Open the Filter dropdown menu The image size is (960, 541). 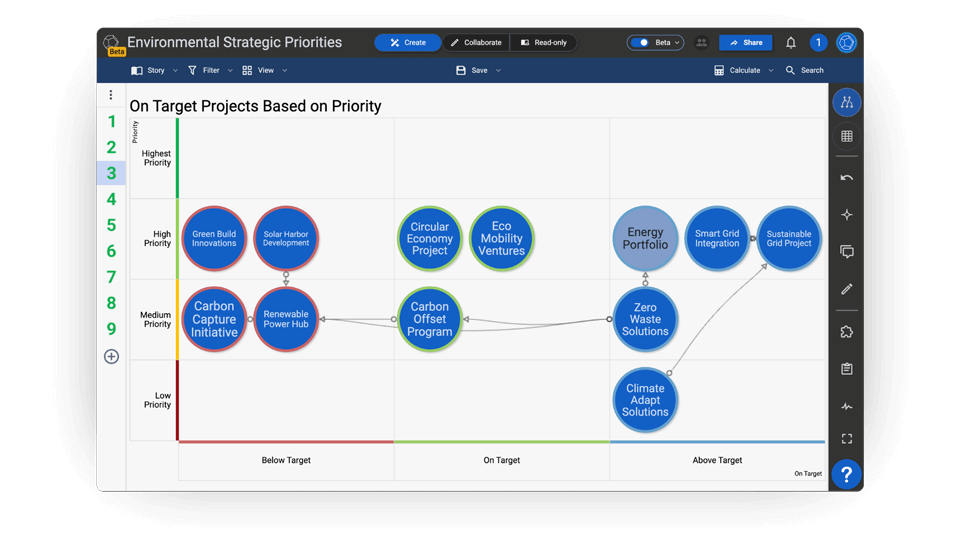[210, 71]
